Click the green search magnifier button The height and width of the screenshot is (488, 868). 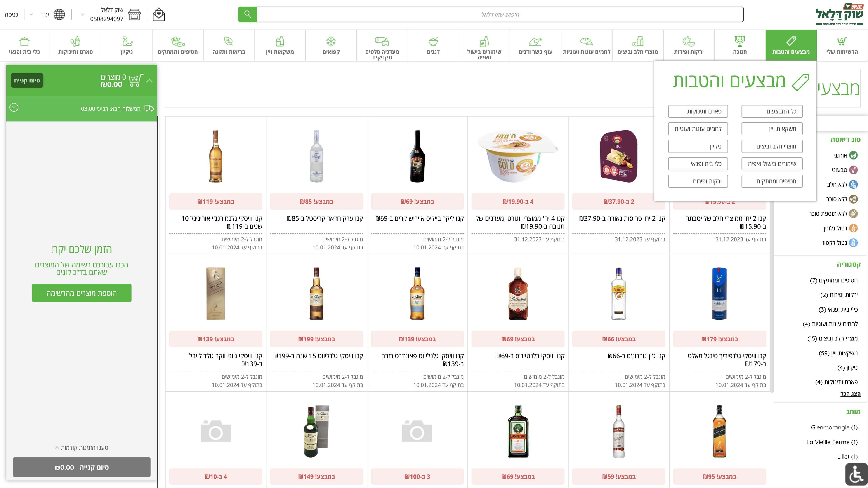(x=247, y=14)
